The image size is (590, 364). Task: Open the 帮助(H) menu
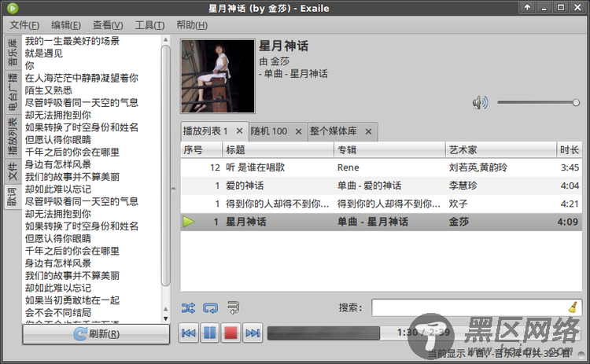tap(192, 25)
